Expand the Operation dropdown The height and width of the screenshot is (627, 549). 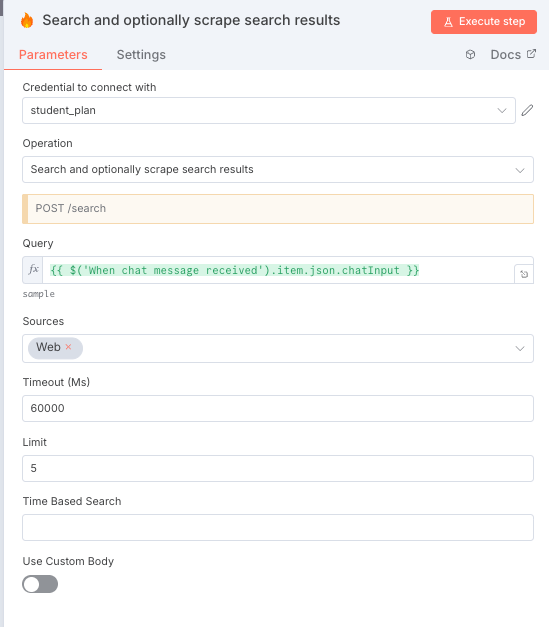click(x=278, y=170)
